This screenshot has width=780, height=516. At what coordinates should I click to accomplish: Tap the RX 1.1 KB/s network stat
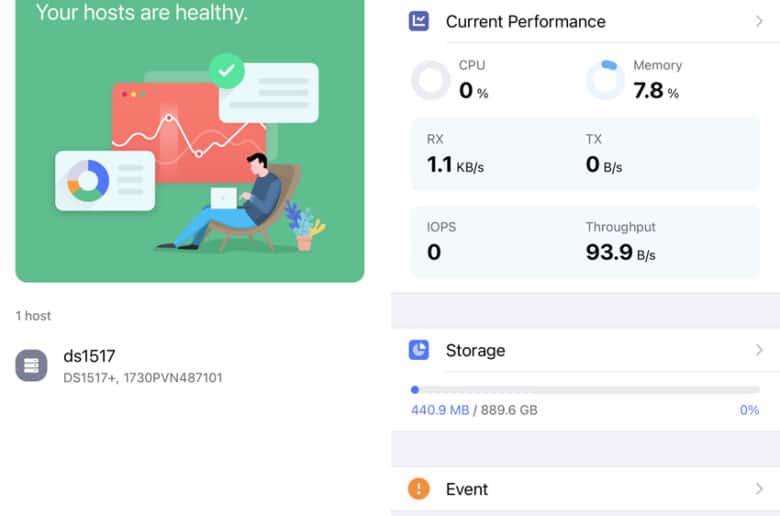tap(455, 155)
